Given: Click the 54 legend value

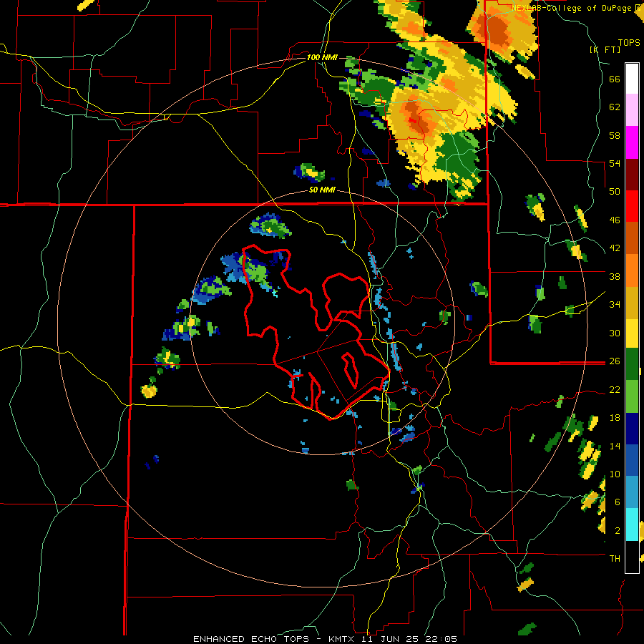Looking at the screenshot, I should pyautogui.click(x=615, y=163).
